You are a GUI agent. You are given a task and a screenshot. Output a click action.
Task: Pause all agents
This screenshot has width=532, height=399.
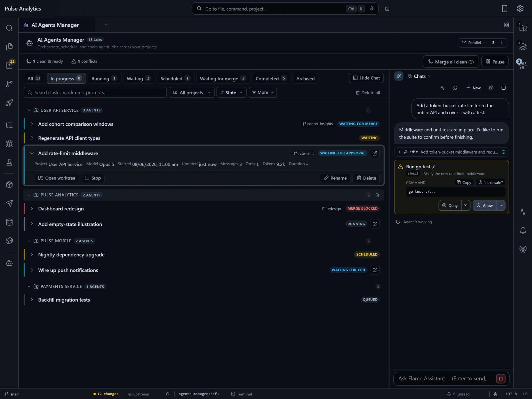tap(495, 62)
